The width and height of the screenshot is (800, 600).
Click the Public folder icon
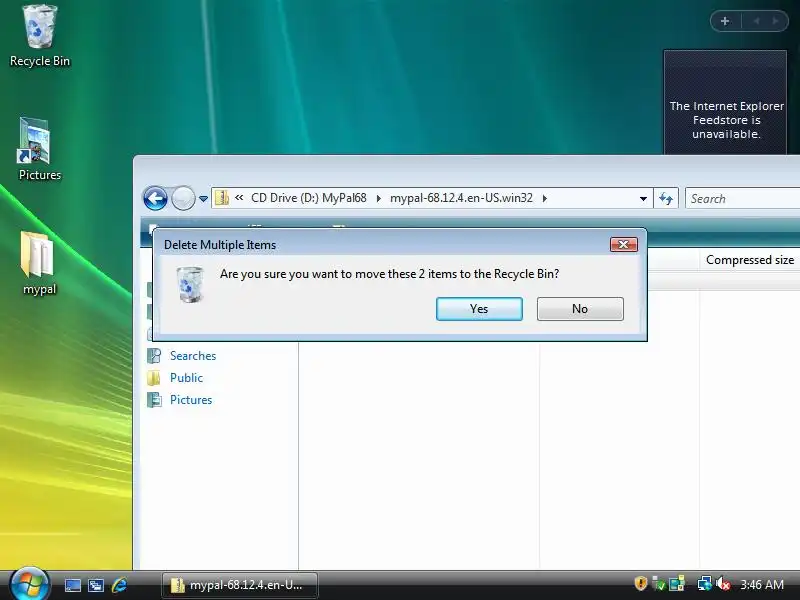[x=154, y=378]
